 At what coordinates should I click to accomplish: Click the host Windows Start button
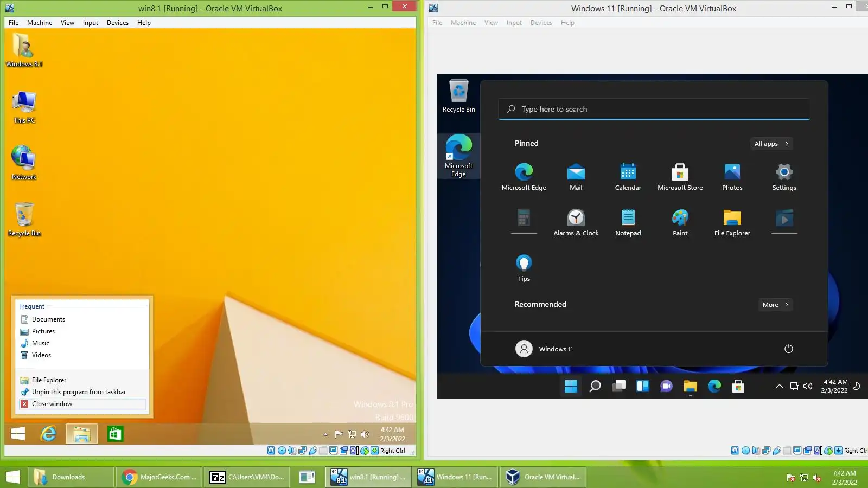coord(12,477)
